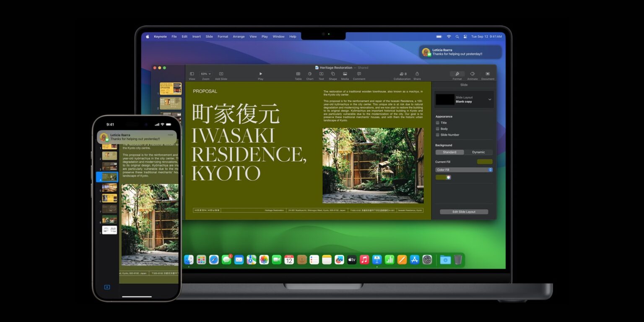Insert a Table from the toolbar
This screenshot has height=322, width=644.
tap(298, 74)
